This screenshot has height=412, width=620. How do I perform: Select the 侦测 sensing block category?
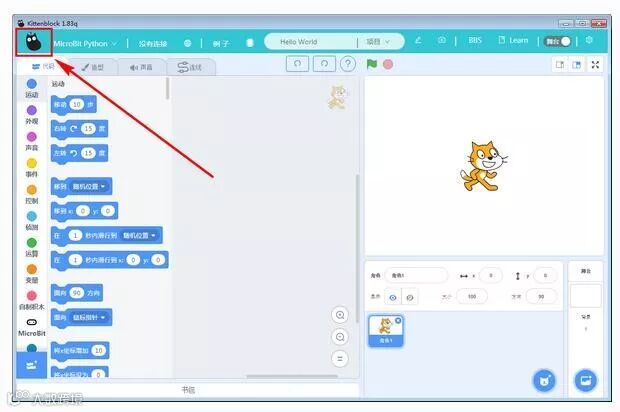[x=32, y=221]
